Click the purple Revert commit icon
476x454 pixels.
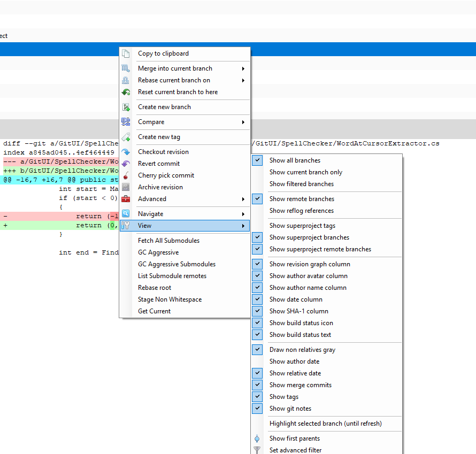click(126, 164)
